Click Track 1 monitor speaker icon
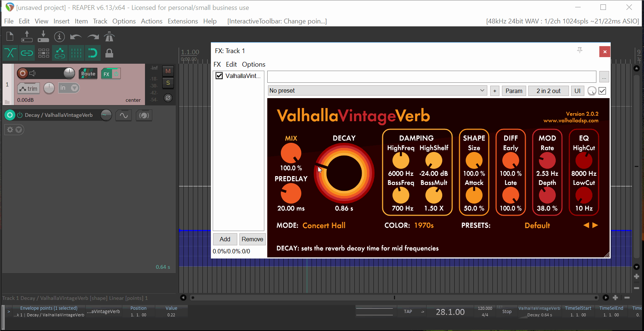 33,73
